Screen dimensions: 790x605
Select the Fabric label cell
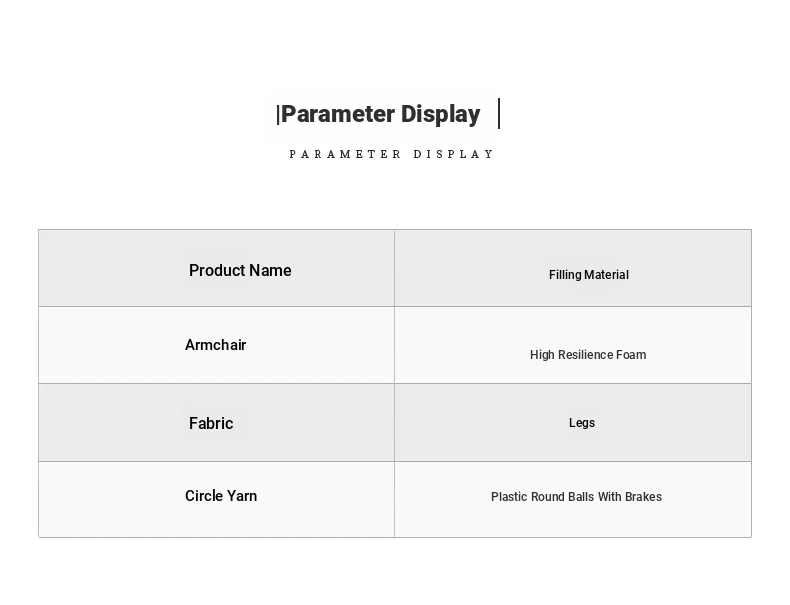211,423
